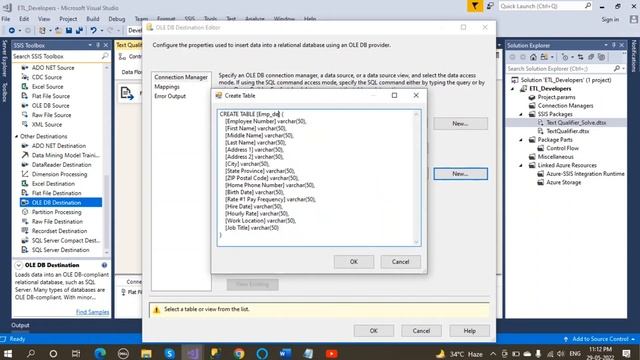Click Cancel at the bottom of the Destination Editor
This screenshot has height=360, width=640.
click(421, 331)
